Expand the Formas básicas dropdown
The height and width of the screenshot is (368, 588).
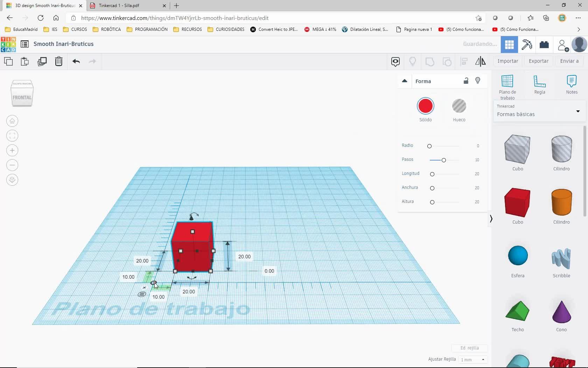[x=577, y=111]
